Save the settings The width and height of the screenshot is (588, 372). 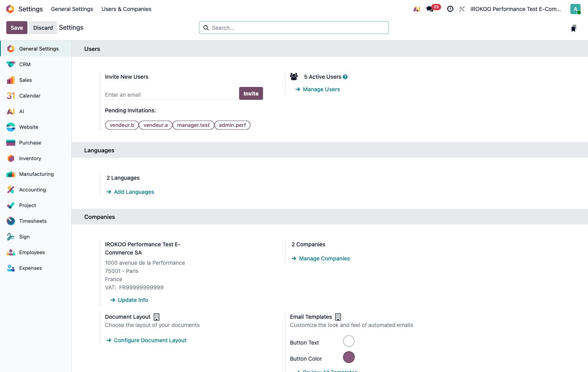click(x=17, y=28)
